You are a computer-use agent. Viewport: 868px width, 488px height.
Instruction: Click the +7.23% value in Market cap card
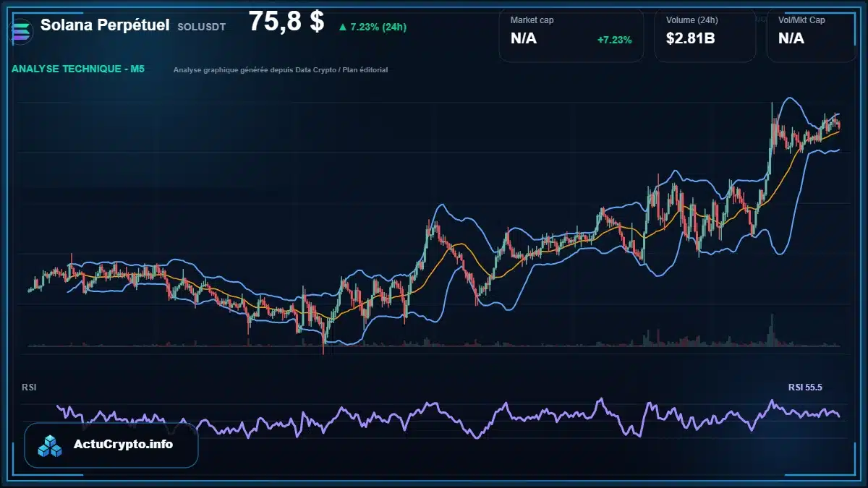(614, 40)
